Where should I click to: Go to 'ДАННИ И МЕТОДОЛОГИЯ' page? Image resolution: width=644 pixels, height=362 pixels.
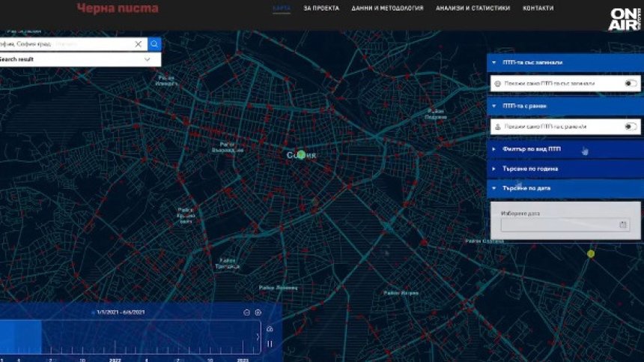387,8
